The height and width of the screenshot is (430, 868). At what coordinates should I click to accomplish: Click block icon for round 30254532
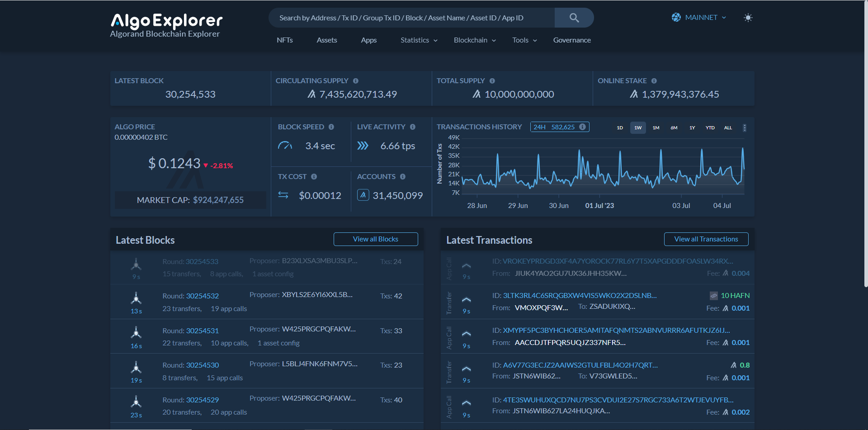pyautogui.click(x=136, y=298)
